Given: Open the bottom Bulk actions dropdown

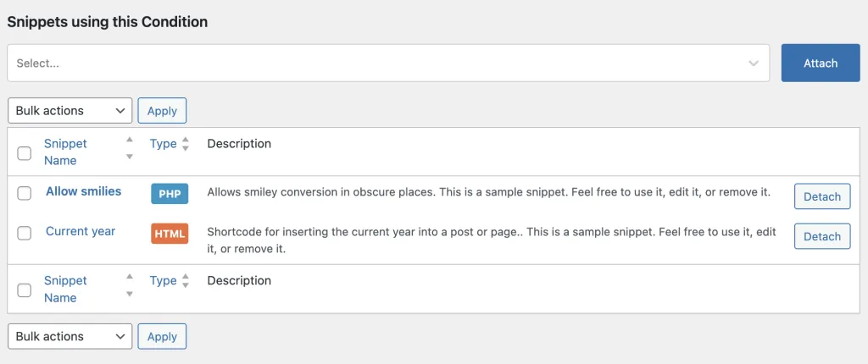Looking at the screenshot, I should (70, 336).
